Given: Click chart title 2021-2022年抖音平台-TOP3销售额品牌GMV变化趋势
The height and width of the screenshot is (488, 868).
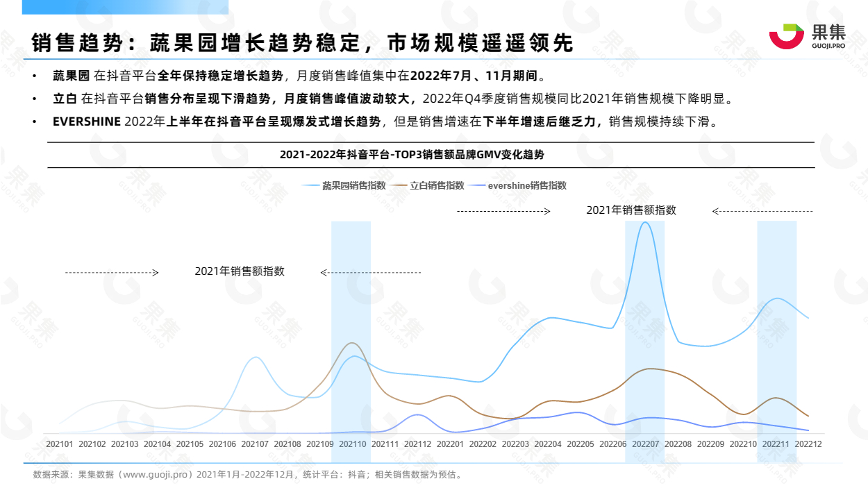Looking at the screenshot, I should click(x=412, y=155).
